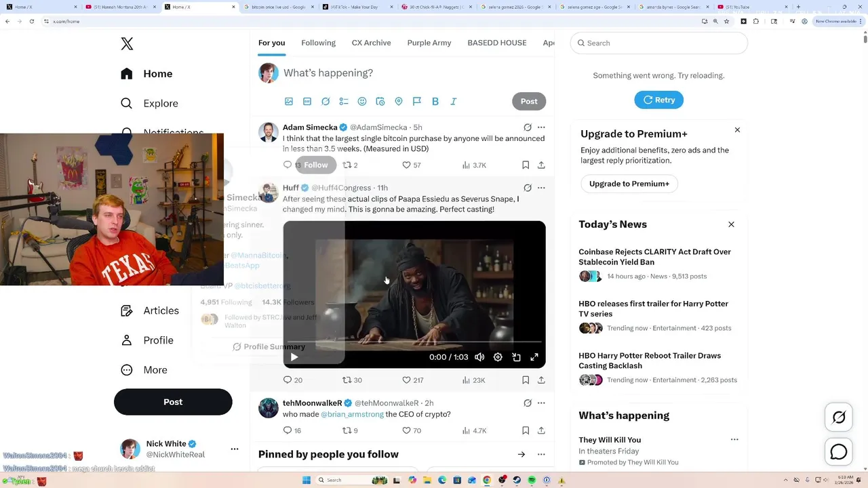868x488 pixels.
Task: Click the Search input field
Action: 658,43
